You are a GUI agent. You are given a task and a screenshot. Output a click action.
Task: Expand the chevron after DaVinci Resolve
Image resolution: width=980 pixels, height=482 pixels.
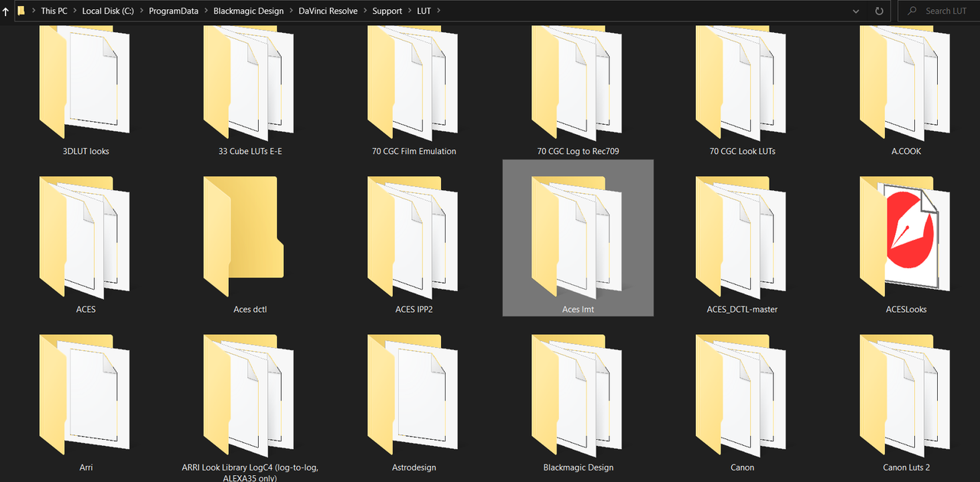click(x=365, y=11)
